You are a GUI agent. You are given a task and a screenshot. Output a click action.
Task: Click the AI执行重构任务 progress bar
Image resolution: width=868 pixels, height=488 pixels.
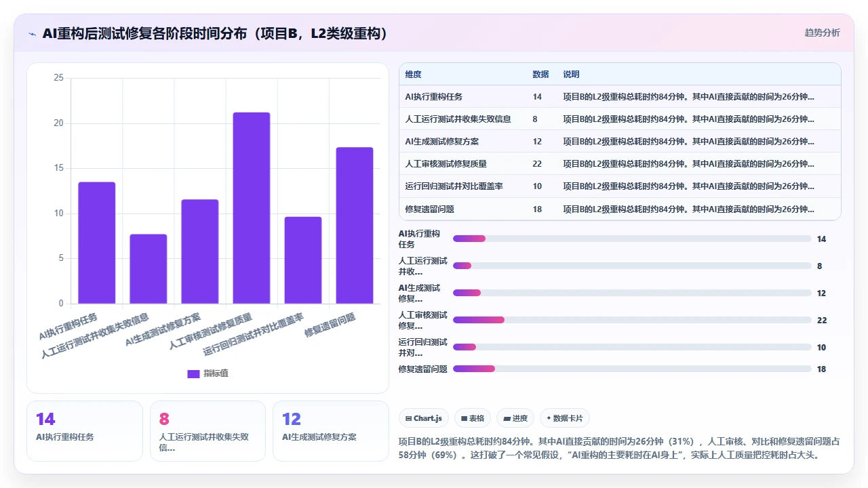(632, 239)
